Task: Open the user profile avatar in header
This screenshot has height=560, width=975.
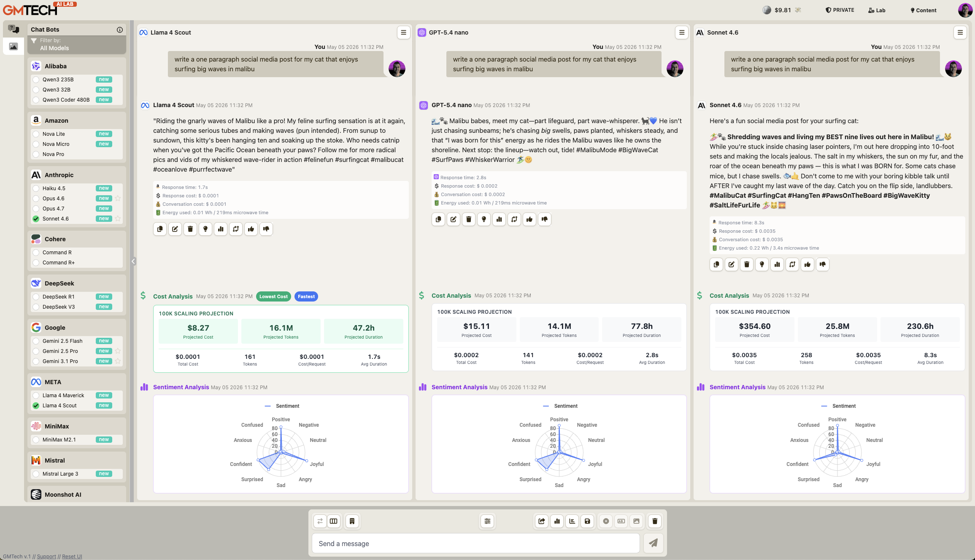Action: click(x=965, y=10)
